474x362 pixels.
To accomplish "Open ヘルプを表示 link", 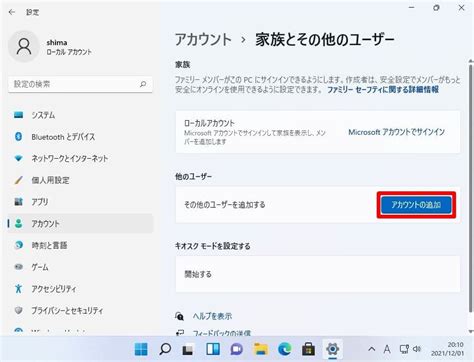I will [212, 316].
